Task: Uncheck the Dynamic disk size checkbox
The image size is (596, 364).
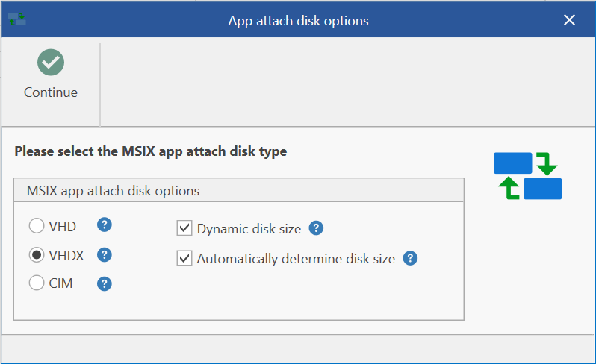Action: click(x=184, y=228)
